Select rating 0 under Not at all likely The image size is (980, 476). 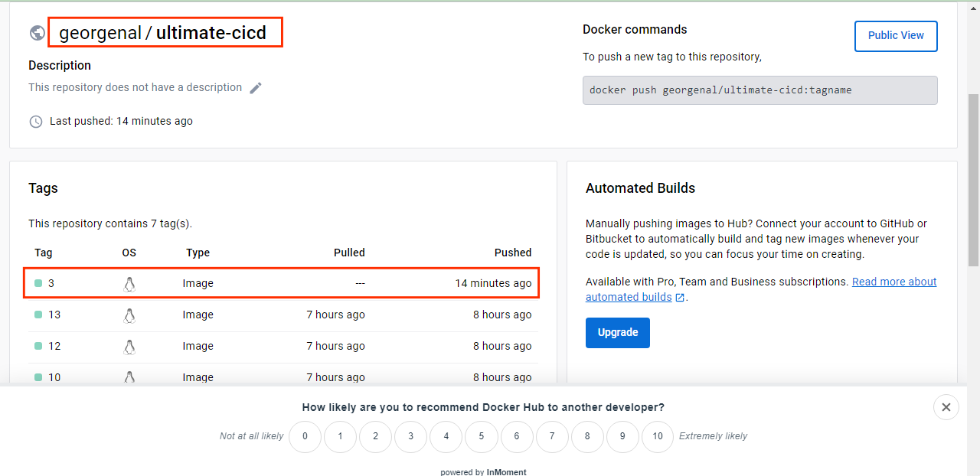pos(305,436)
